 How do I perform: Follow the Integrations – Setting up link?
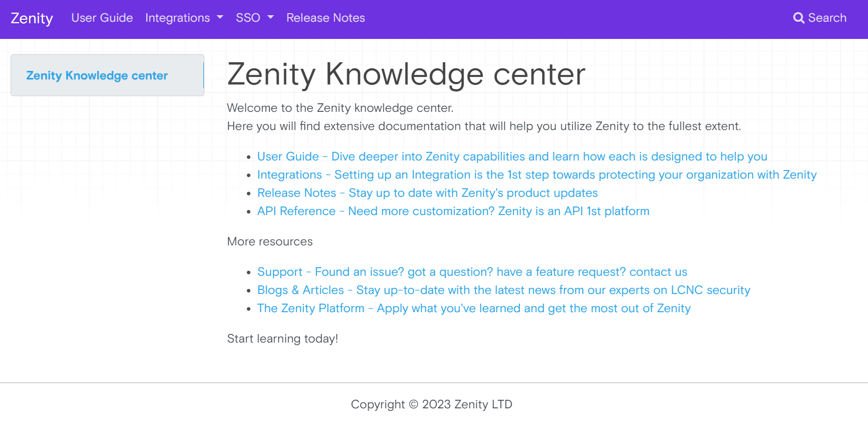(537, 175)
